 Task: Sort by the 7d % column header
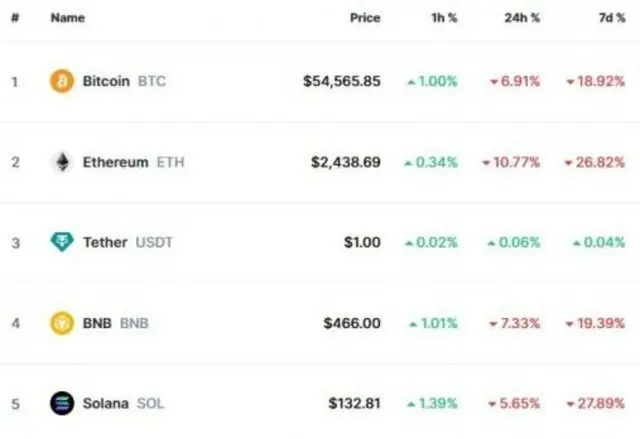coord(611,18)
